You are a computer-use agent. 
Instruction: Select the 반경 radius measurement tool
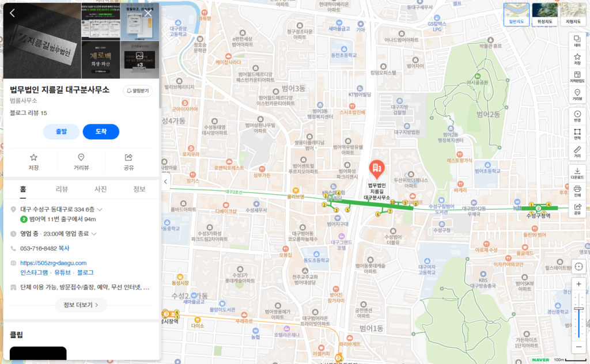click(577, 116)
